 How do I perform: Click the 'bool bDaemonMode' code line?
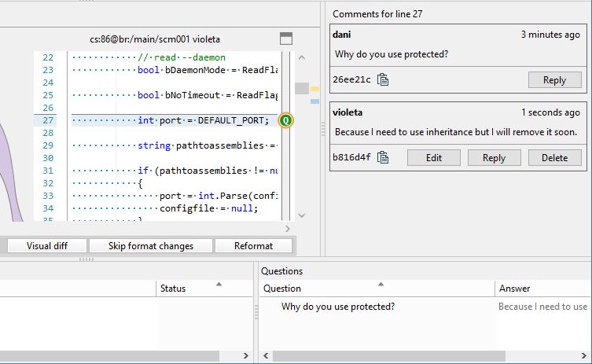208,70
